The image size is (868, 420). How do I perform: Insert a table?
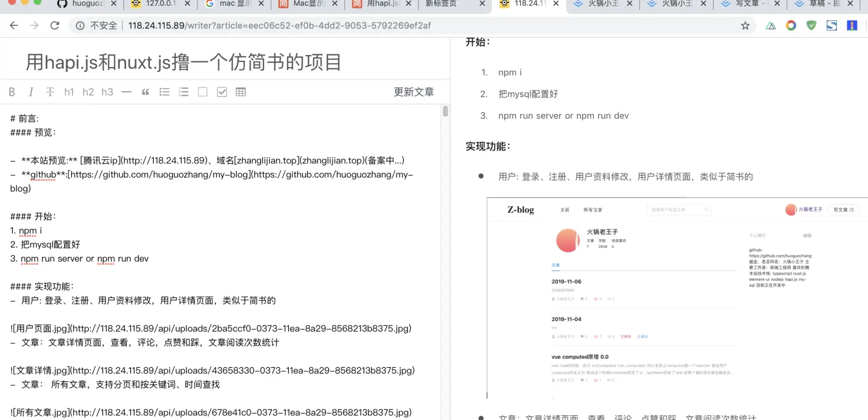point(241,92)
